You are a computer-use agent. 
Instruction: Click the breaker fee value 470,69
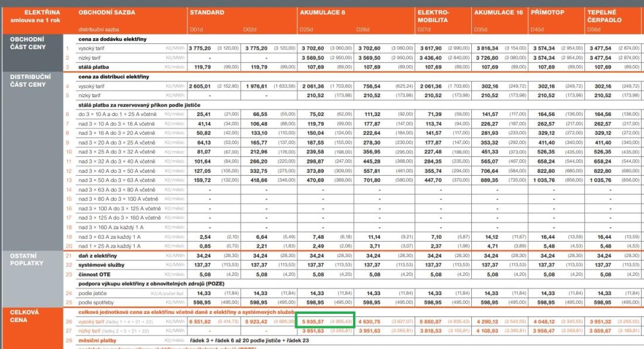[315, 180]
